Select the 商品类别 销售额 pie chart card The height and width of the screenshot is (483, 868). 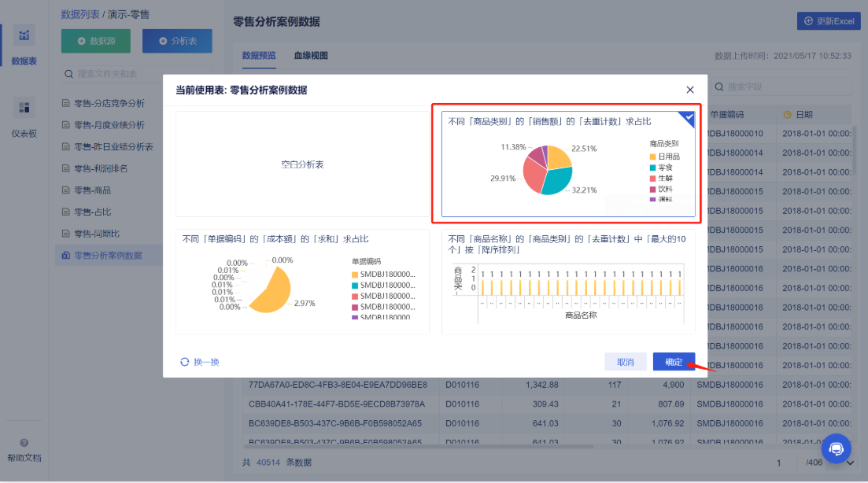click(x=568, y=164)
